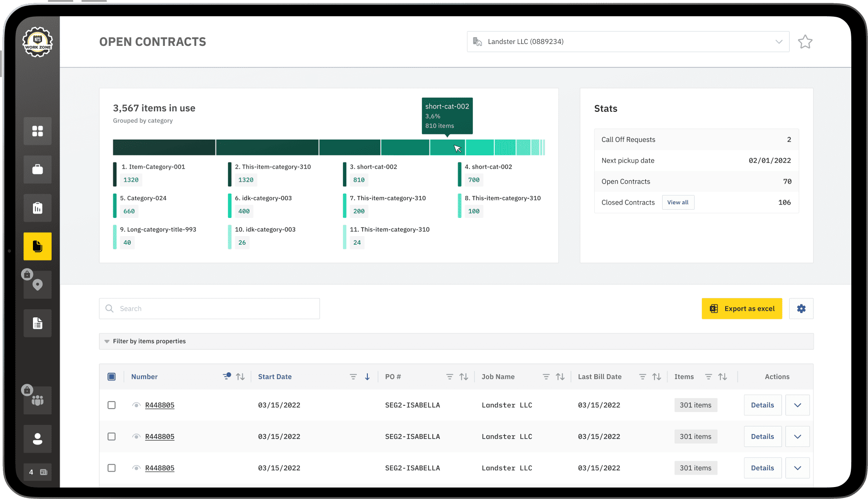Expand first row's chevron dropdown beside Details

click(x=797, y=405)
